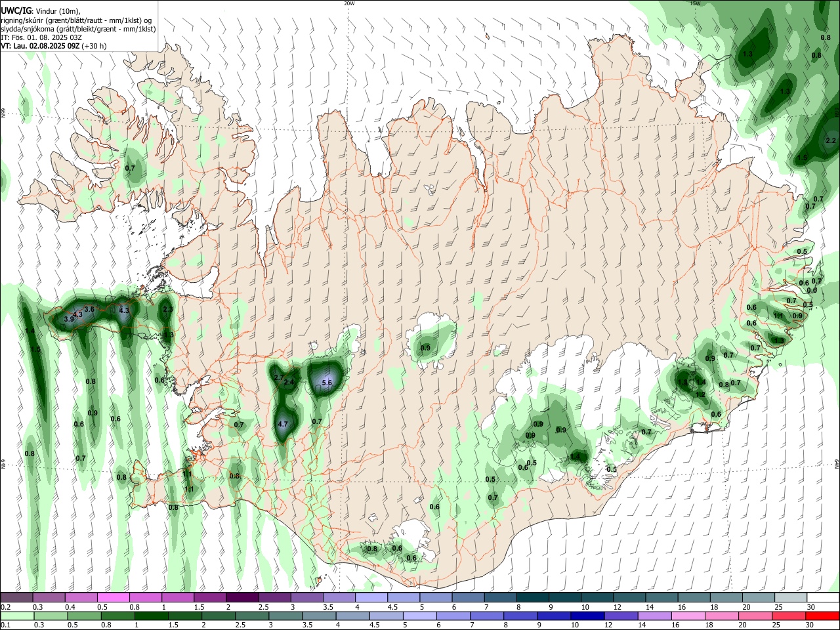840x630 pixels.
Task: Click the 4.7 precipitation value label
Action: click(283, 425)
